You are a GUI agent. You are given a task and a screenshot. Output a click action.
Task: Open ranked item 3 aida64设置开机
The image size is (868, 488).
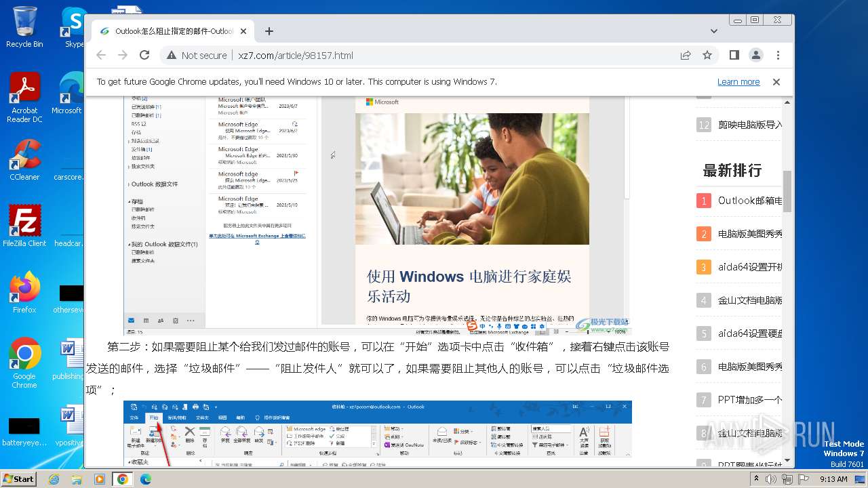[750, 267]
